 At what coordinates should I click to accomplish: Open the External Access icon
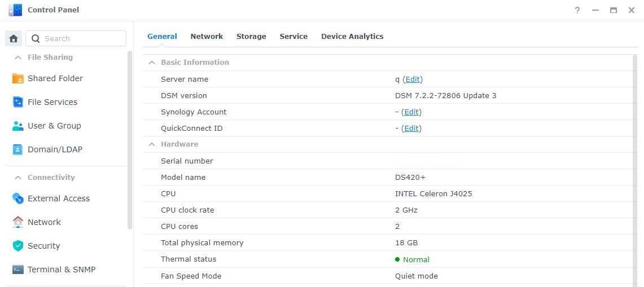[17, 198]
